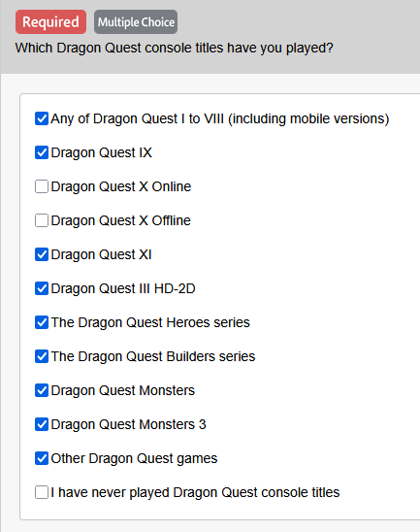Uncheck Any of Dragon Quest I to VIII checkbox
This screenshot has width=420, height=532.
tap(42, 118)
